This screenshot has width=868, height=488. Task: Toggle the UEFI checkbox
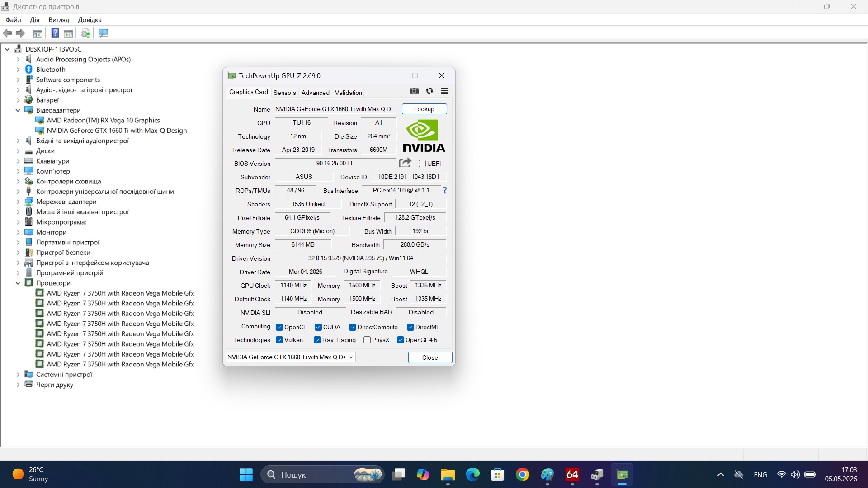click(422, 164)
